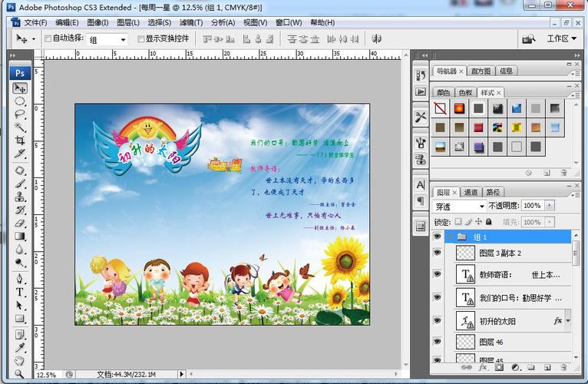Image resolution: width=588 pixels, height=384 pixels.
Task: Open the 填充 slider arrow
Action: tap(550, 222)
